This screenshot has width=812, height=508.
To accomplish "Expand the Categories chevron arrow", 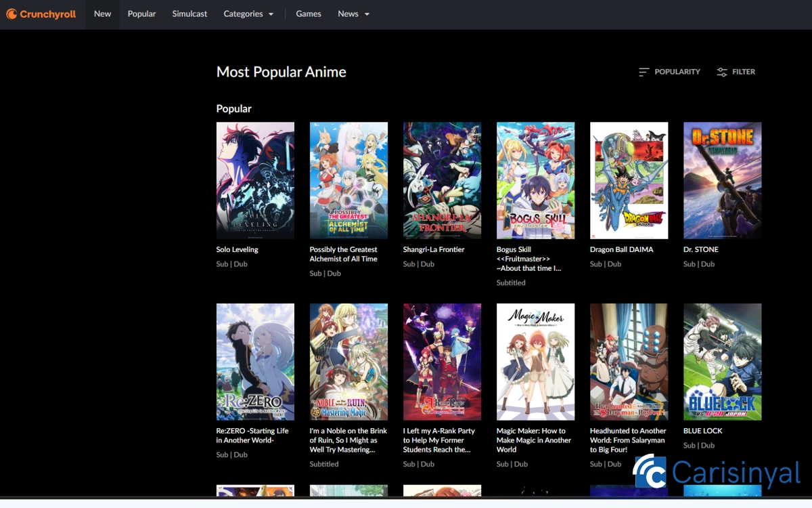I will click(271, 14).
